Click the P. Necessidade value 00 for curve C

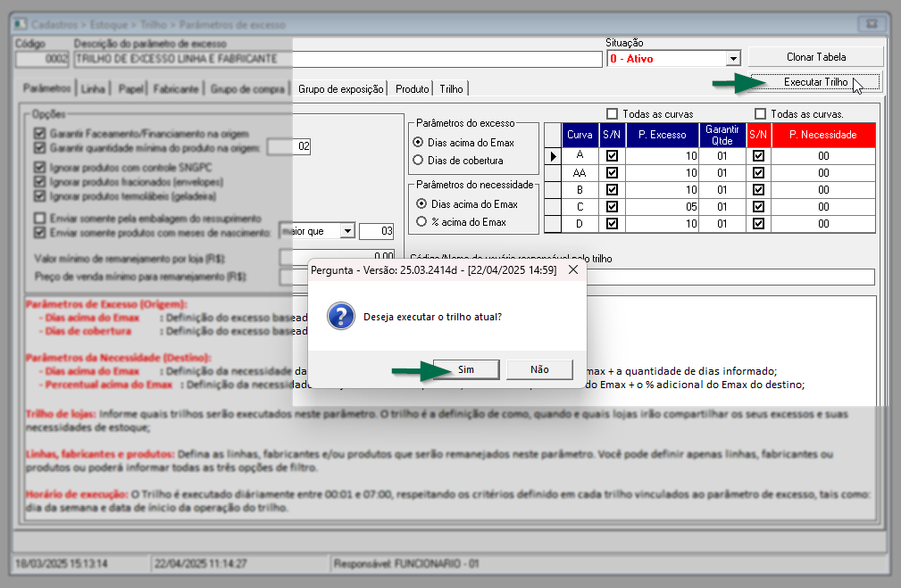click(823, 207)
